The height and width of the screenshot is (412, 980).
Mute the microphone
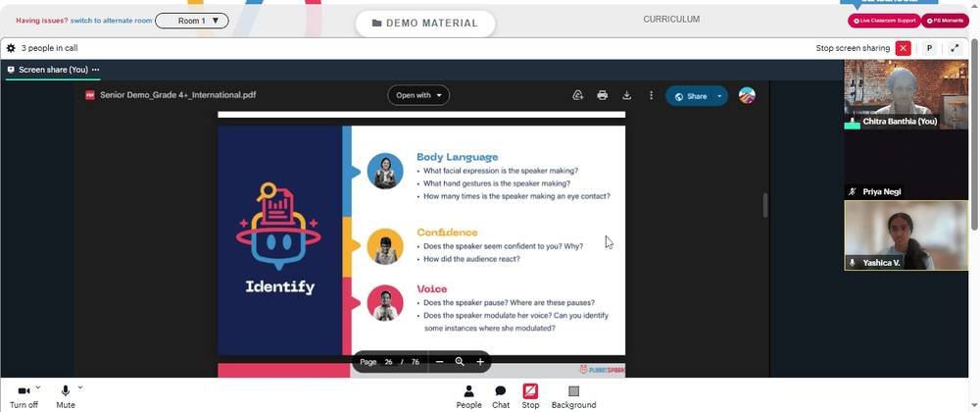[65, 396]
